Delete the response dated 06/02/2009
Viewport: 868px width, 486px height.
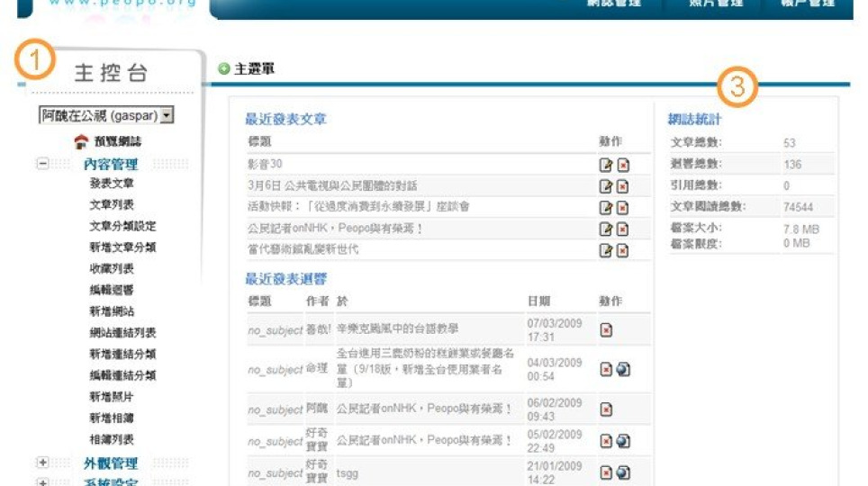(606, 409)
